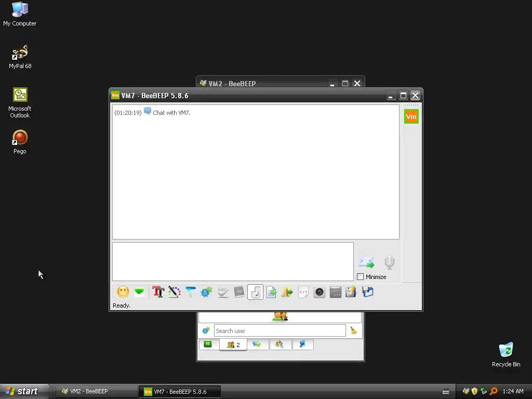Click the blue funnel filter icon
Screen dimensions: 532x399
[190, 292]
